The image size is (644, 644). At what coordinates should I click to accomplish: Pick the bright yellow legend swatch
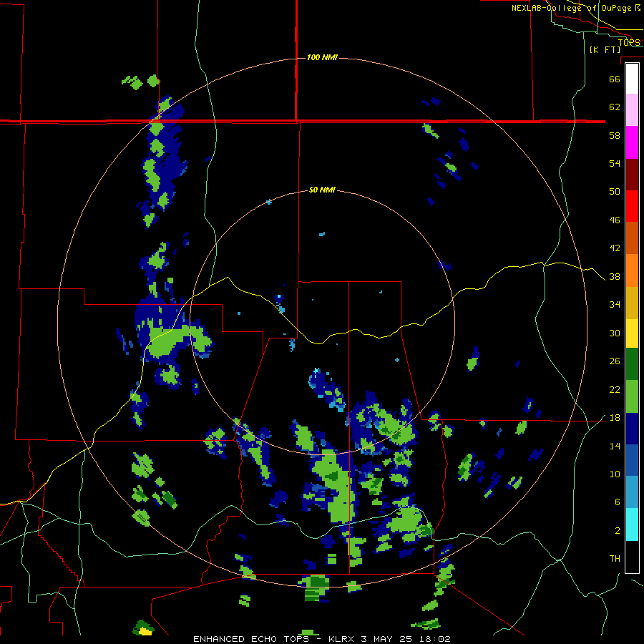[x=632, y=334]
